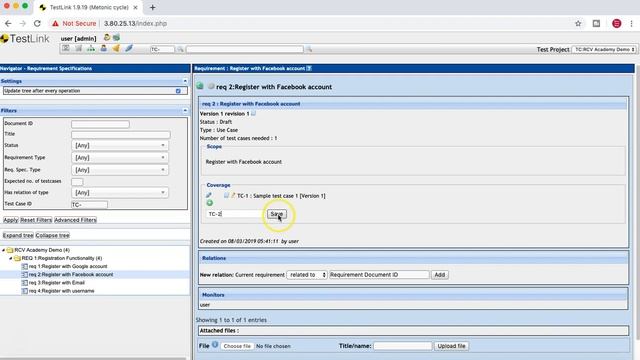Save the TC-2 coverage entry
Screen dimensions: 640x360
point(277,214)
